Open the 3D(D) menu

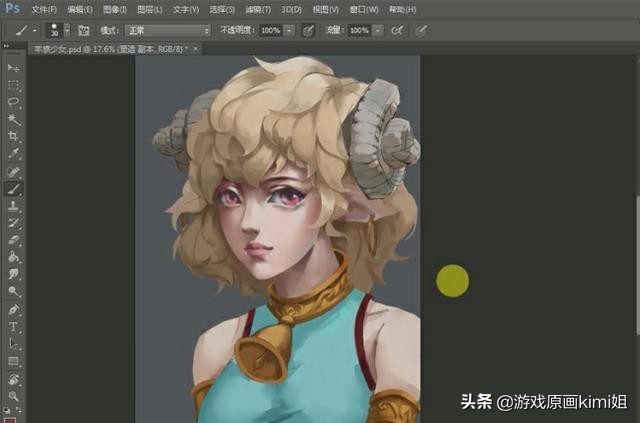291,9
